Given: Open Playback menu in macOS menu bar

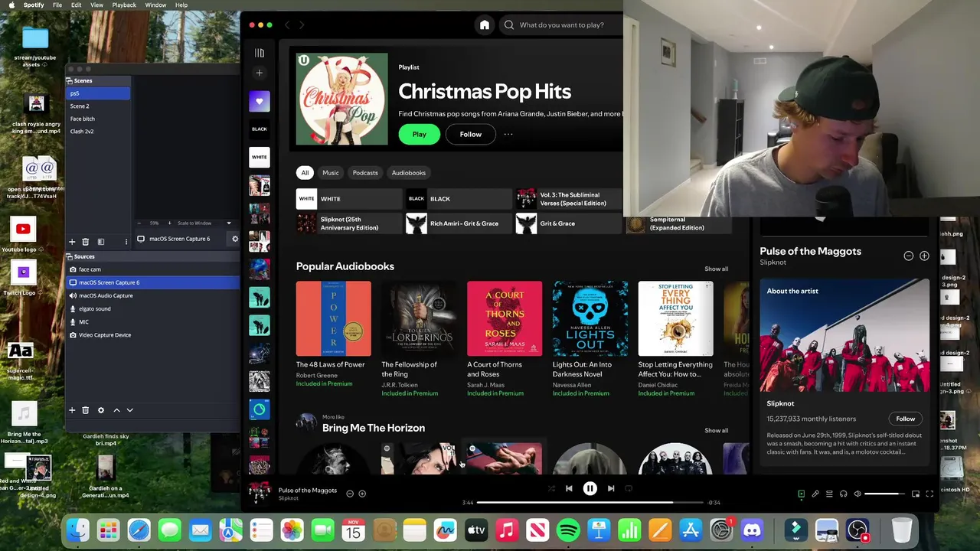Looking at the screenshot, I should [124, 5].
